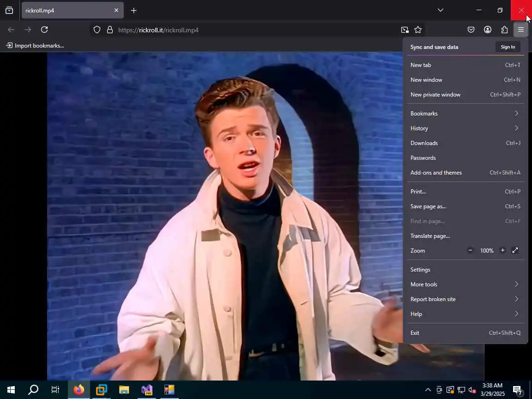This screenshot has width=532, height=399.
Task: Close the hamburger application menu button
Action: [x=521, y=30]
